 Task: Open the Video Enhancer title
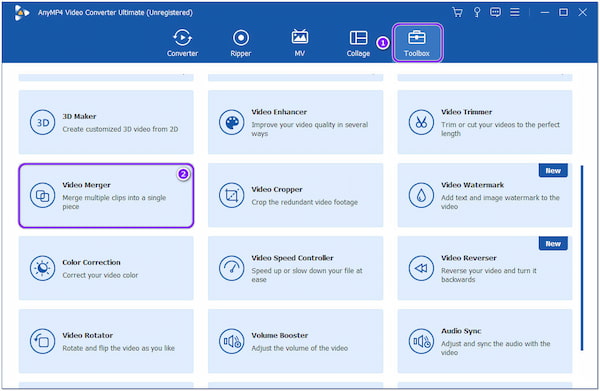coord(279,112)
